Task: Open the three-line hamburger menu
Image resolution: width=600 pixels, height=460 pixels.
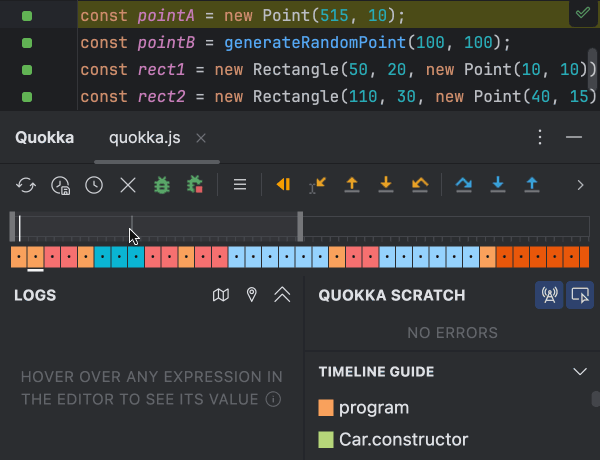Action: 240,185
